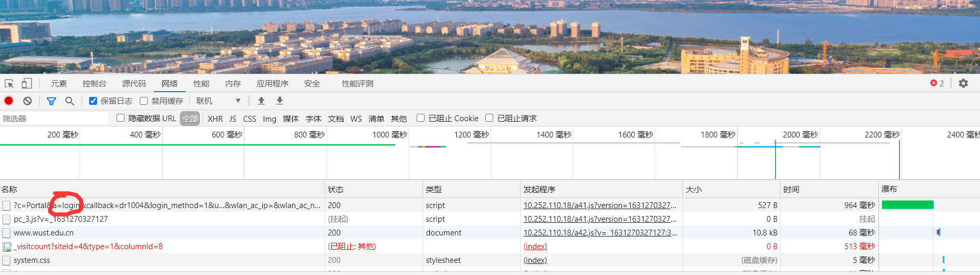Sort by the 状态 column header
The image size is (980, 275).
(373, 189)
